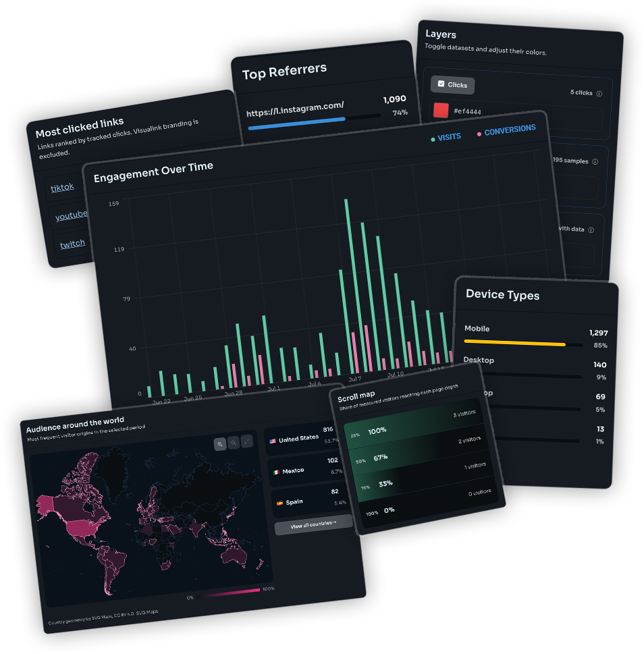Toggle the CONVERSIONS series in legend
This screenshot has width=644, height=654.
click(506, 130)
